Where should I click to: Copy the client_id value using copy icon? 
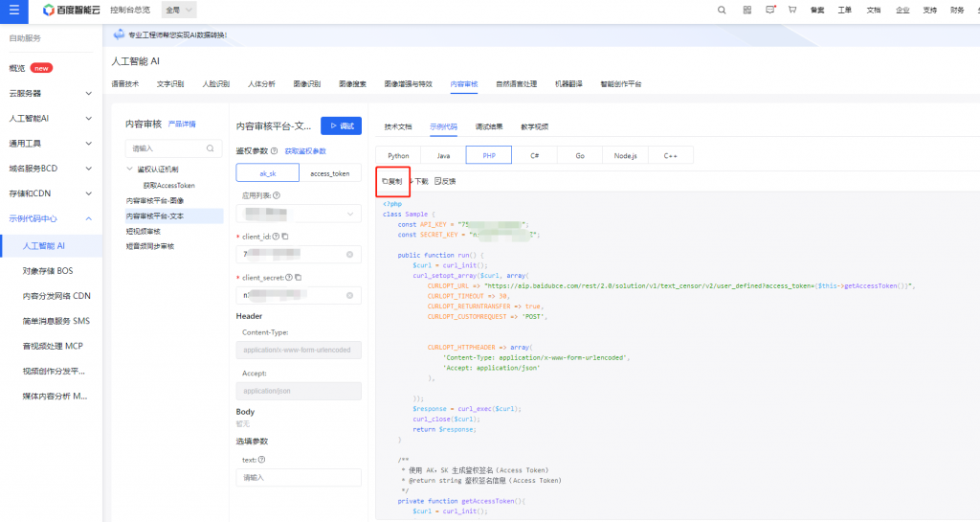(x=284, y=236)
